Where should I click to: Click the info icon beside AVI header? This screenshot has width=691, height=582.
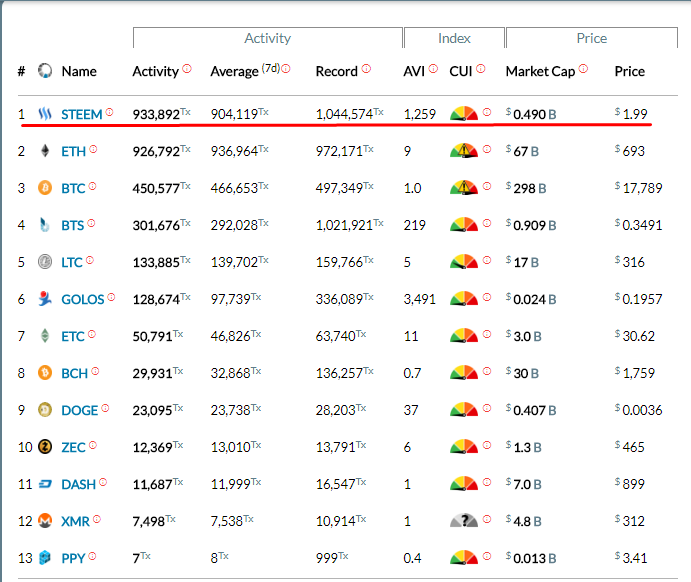pyautogui.click(x=433, y=68)
